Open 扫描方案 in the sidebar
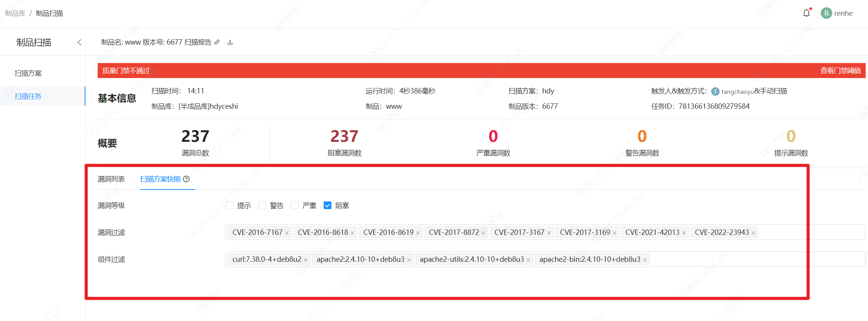Image resolution: width=868 pixels, height=321 pixels. [x=28, y=73]
